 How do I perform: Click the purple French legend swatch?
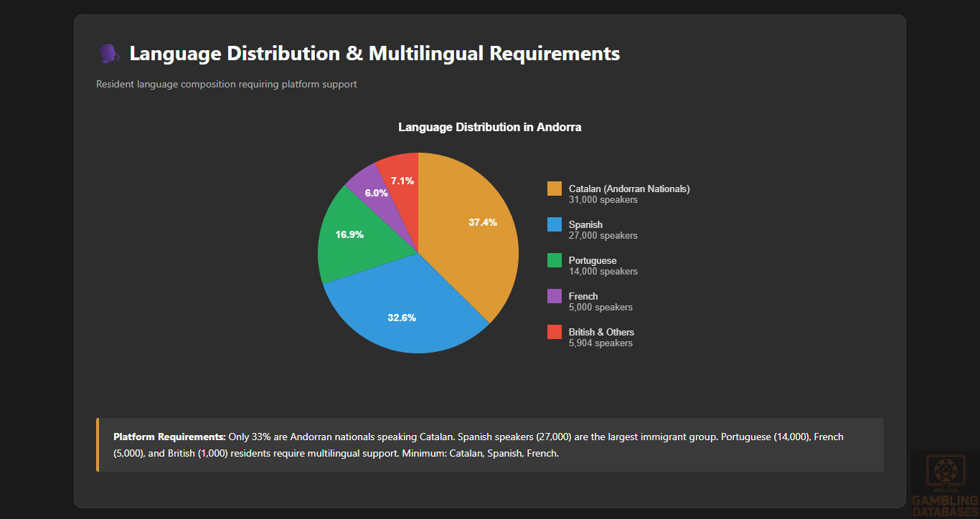point(555,296)
